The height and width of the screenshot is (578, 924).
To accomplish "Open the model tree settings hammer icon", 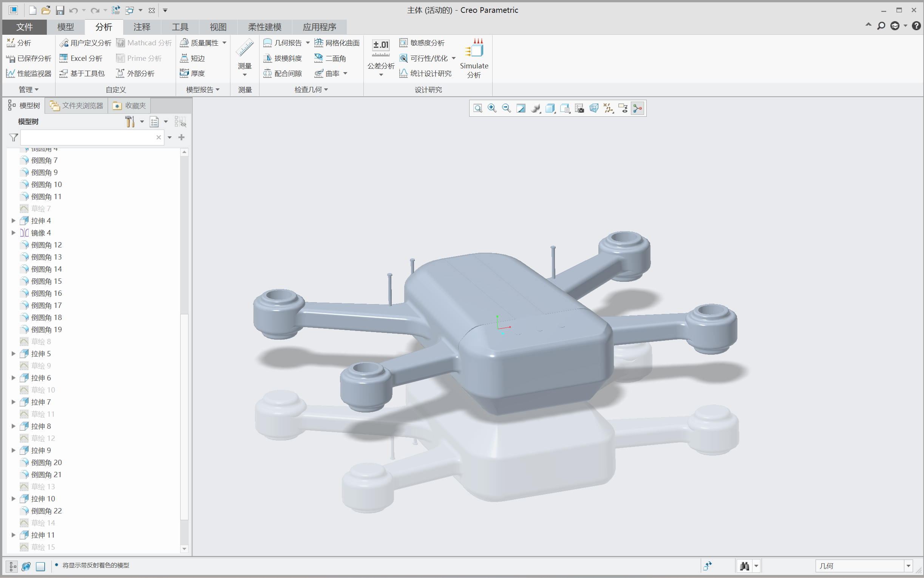I will pos(130,122).
